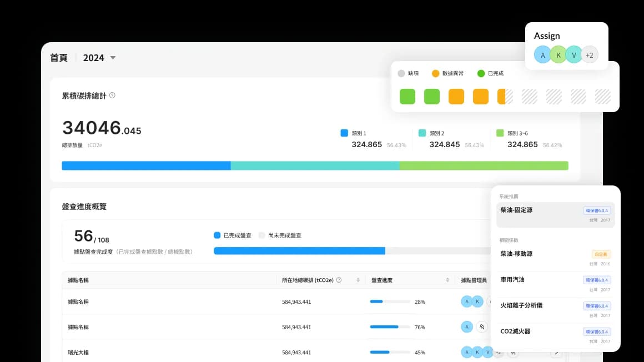Click avatar A in the Assign card
The width and height of the screenshot is (644, 362).
[x=542, y=55]
